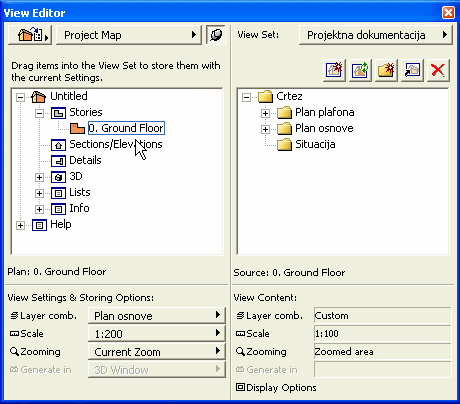Expand the 3D tree node
This screenshot has width=460, height=404.
(x=39, y=177)
